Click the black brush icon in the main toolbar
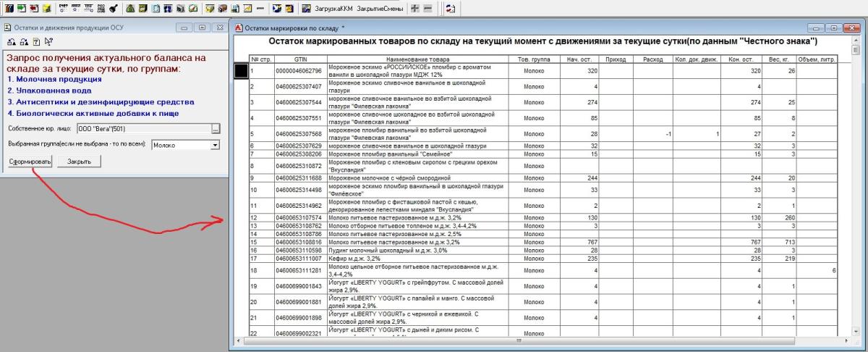 coord(113,8)
